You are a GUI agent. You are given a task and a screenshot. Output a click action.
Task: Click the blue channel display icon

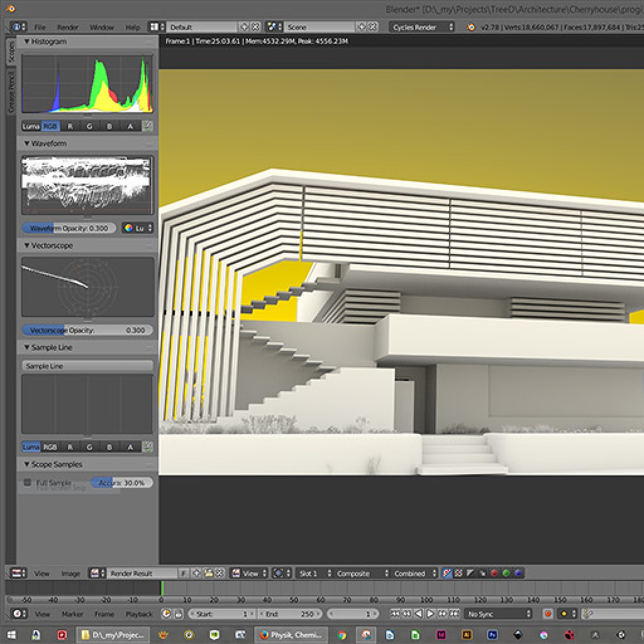pos(518,573)
